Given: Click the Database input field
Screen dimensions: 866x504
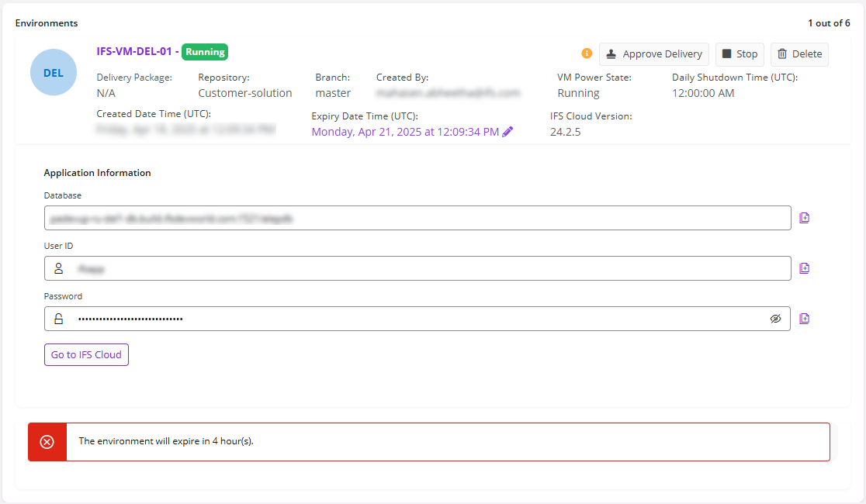Looking at the screenshot, I should [417, 218].
